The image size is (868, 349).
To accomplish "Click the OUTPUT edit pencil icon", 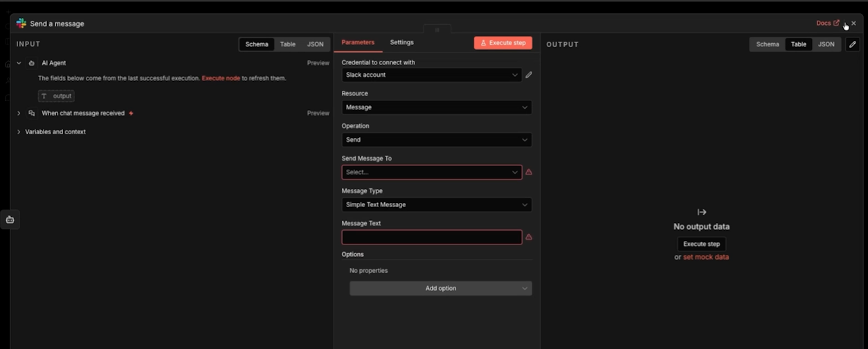I will (x=853, y=44).
